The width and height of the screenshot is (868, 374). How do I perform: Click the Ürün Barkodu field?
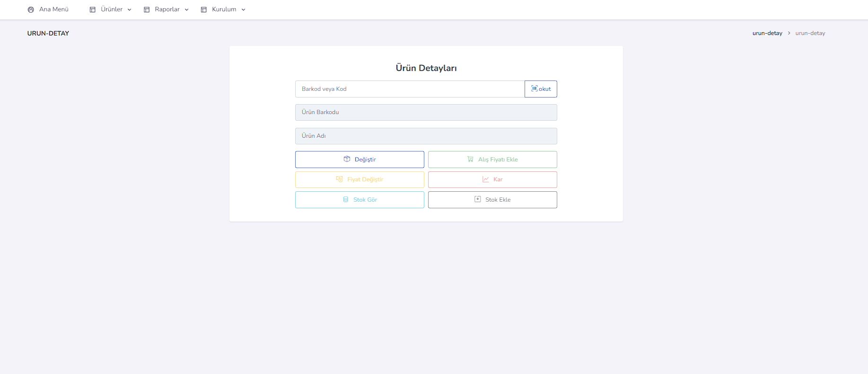click(426, 112)
